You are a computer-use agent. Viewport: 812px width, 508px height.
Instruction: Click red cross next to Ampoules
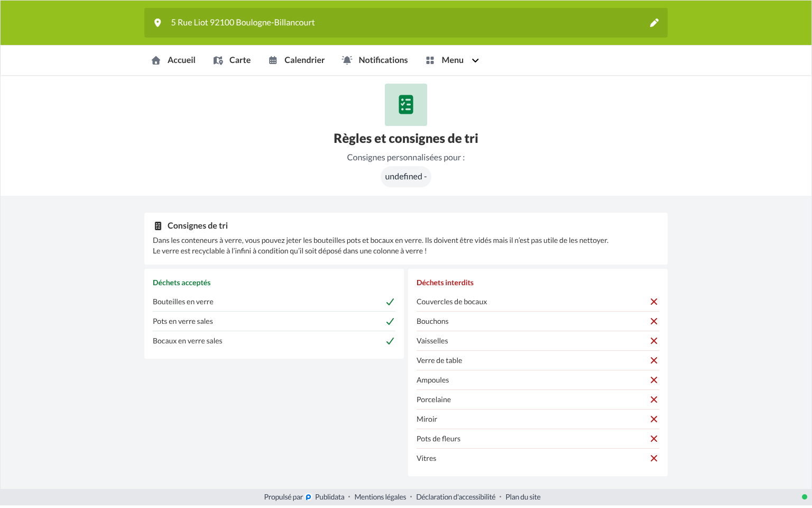pos(654,380)
